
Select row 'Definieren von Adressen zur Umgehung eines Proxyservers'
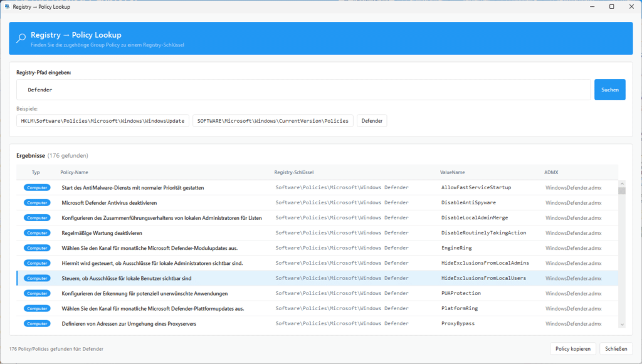[x=317, y=323]
